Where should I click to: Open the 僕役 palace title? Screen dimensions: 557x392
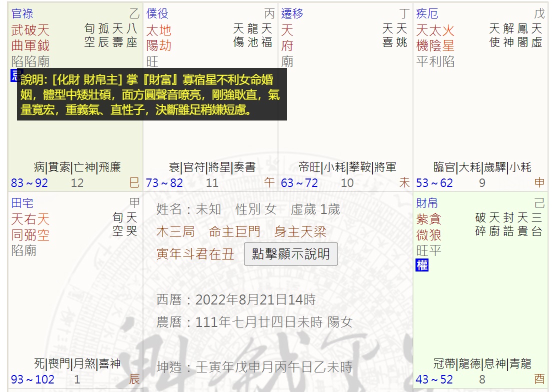(x=157, y=14)
